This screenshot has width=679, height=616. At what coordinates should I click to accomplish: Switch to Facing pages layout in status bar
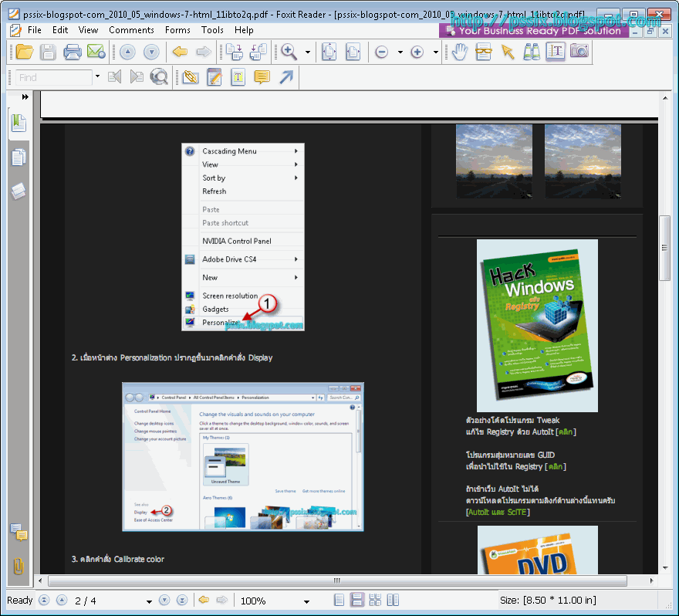pyautogui.click(x=393, y=600)
